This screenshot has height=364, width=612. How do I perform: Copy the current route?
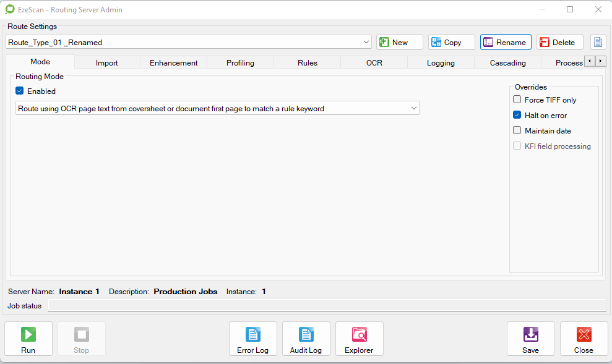[451, 42]
